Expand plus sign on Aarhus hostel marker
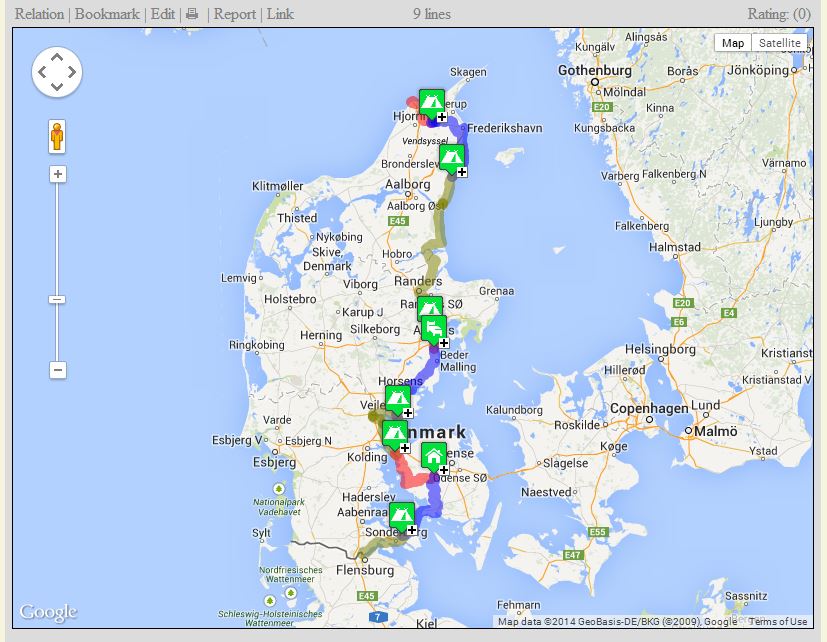This screenshot has width=827, height=642. [444, 343]
